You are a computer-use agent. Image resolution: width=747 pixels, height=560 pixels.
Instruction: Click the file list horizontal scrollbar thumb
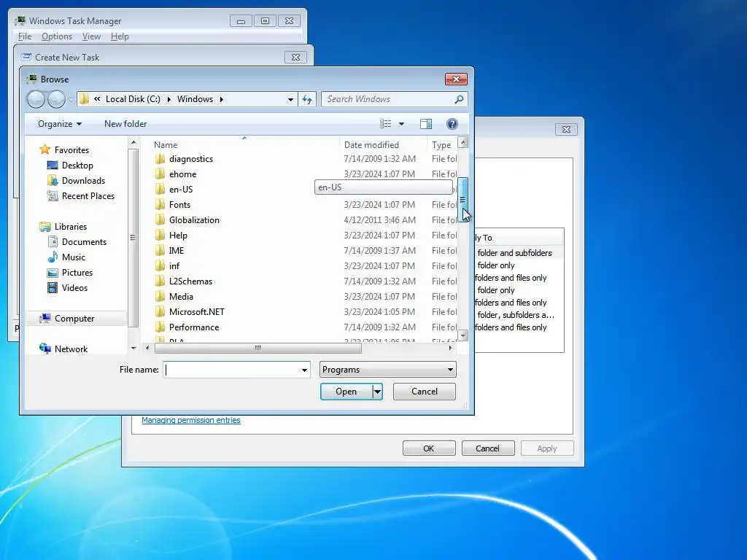point(258,348)
